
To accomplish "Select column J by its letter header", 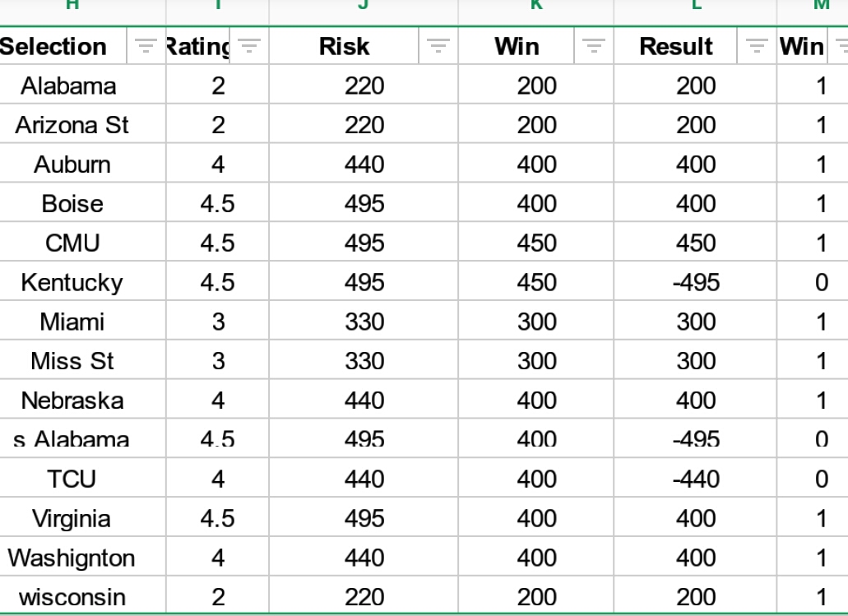I will pos(363,7).
